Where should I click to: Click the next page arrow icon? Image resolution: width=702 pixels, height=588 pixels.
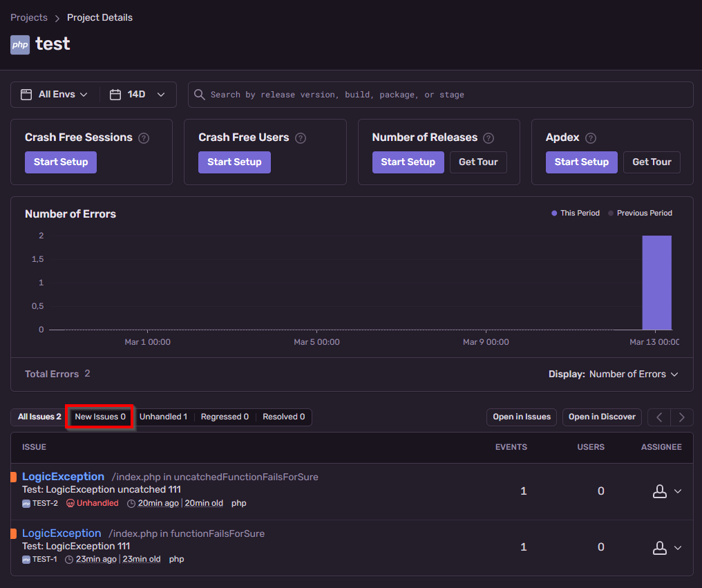point(681,417)
